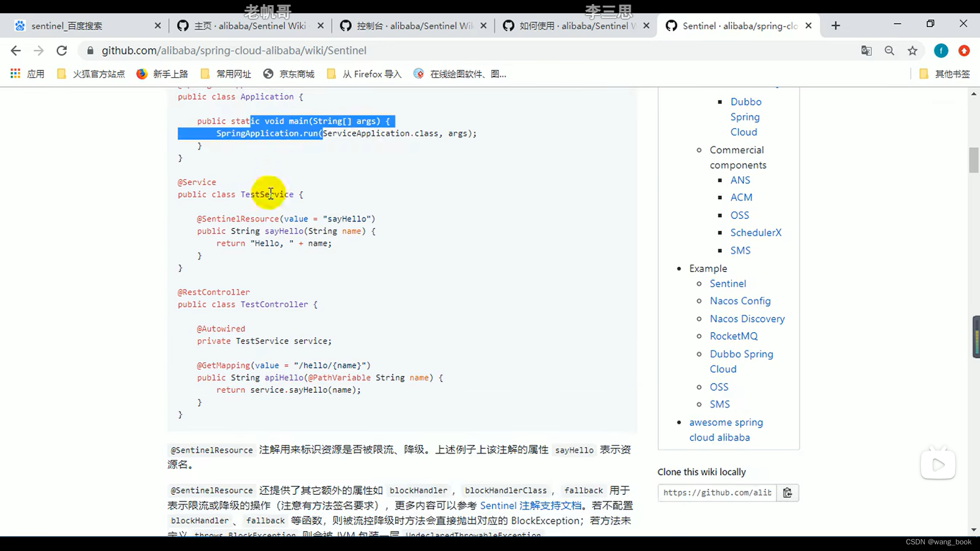Click the Commercial components list item
This screenshot has width=980, height=551.
tap(738, 158)
